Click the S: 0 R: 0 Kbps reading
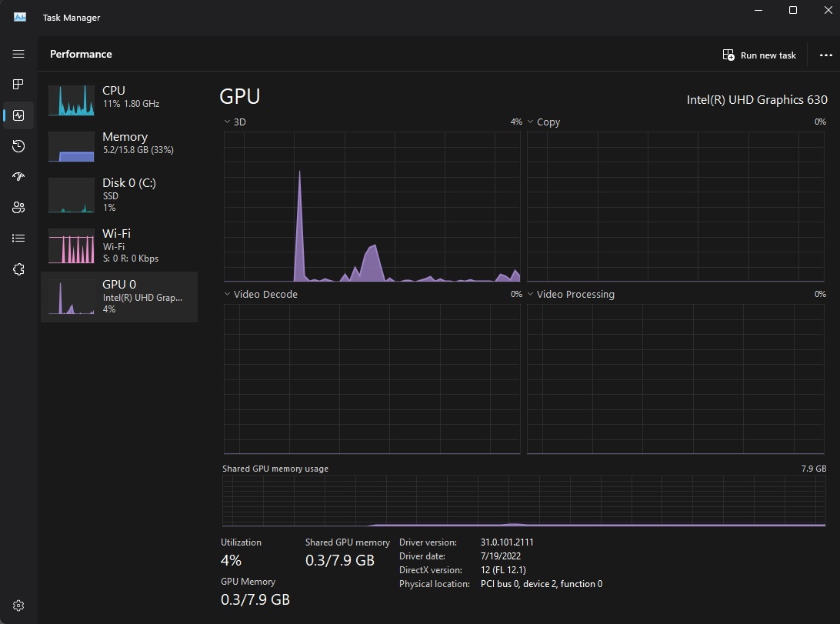 tap(131, 259)
